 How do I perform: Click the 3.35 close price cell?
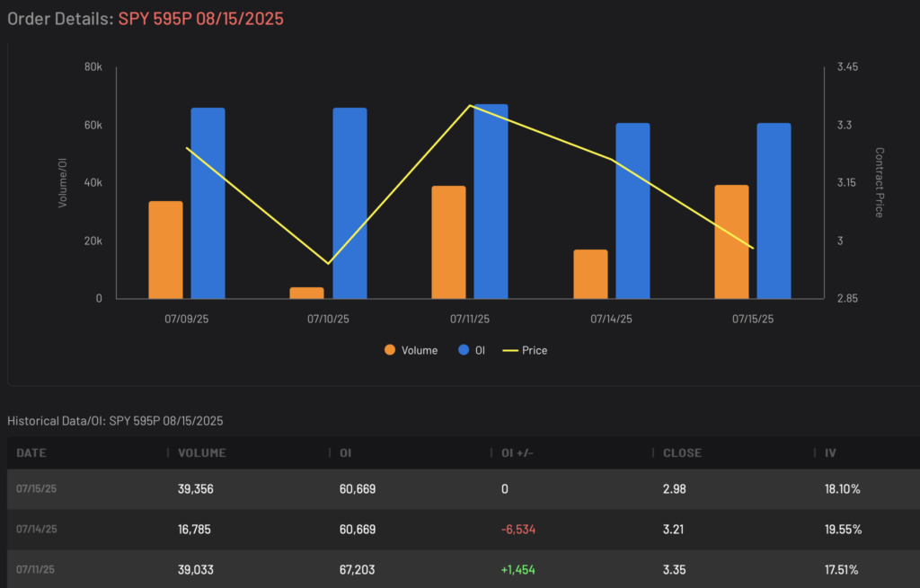(674, 570)
